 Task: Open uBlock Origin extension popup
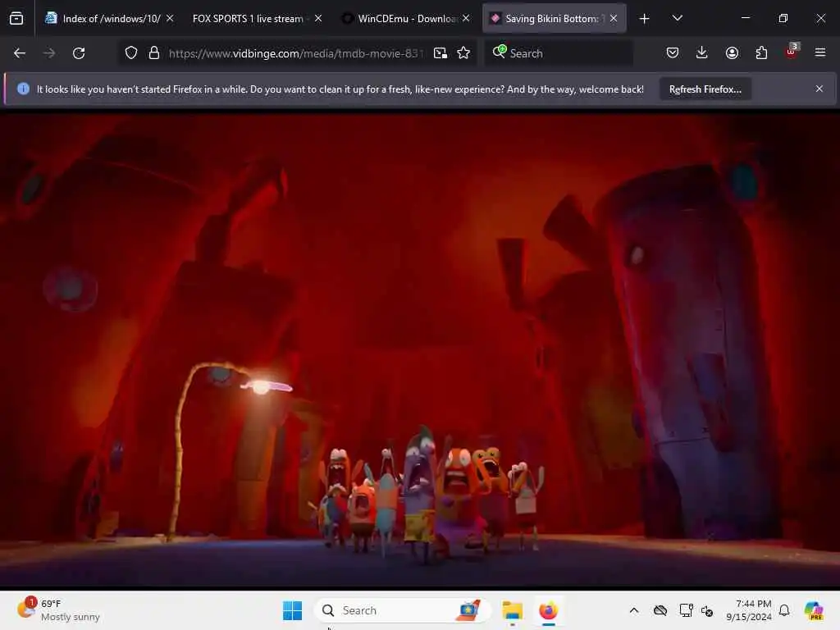click(792, 52)
